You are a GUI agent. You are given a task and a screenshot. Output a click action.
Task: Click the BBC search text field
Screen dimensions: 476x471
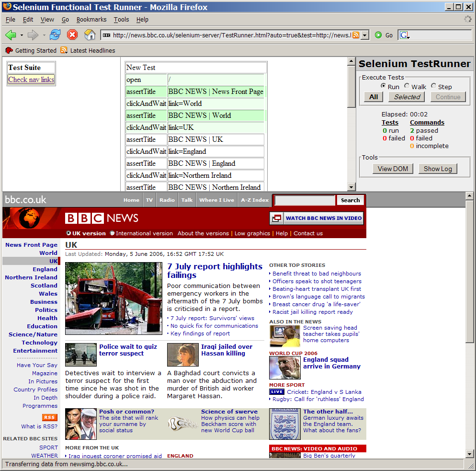click(305, 200)
